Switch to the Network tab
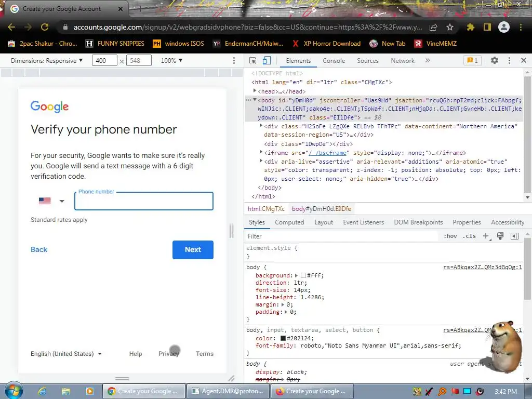 coord(403,60)
